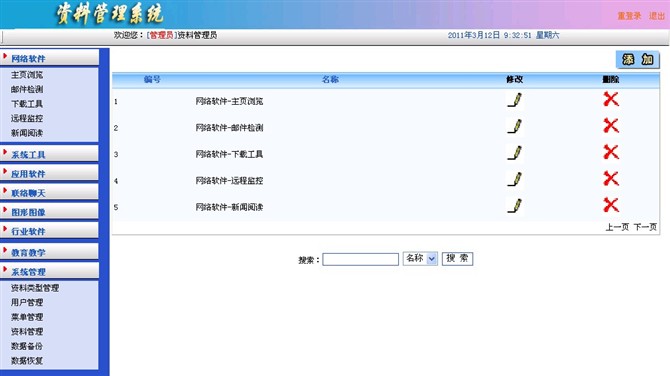Click edit pencil for 网络软件-下载工具 row
The image size is (670, 376).
515,153
